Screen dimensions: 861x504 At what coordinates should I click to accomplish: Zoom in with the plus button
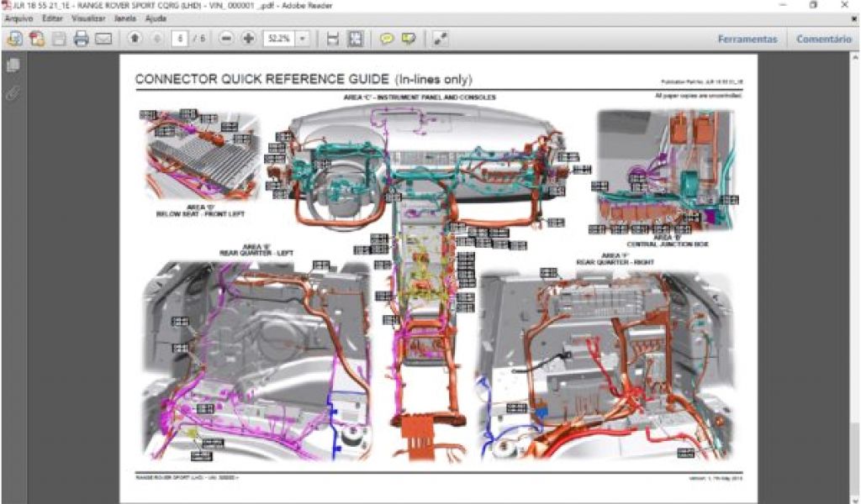click(x=248, y=39)
